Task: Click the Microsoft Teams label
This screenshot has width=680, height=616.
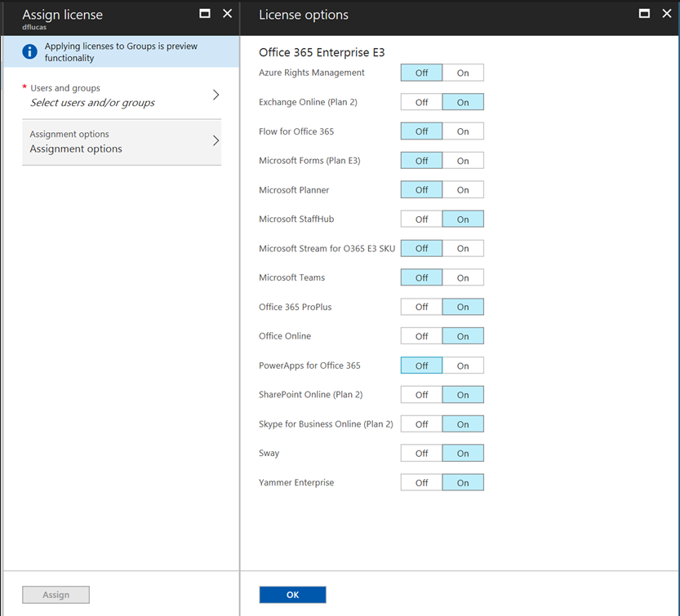Action: click(292, 277)
